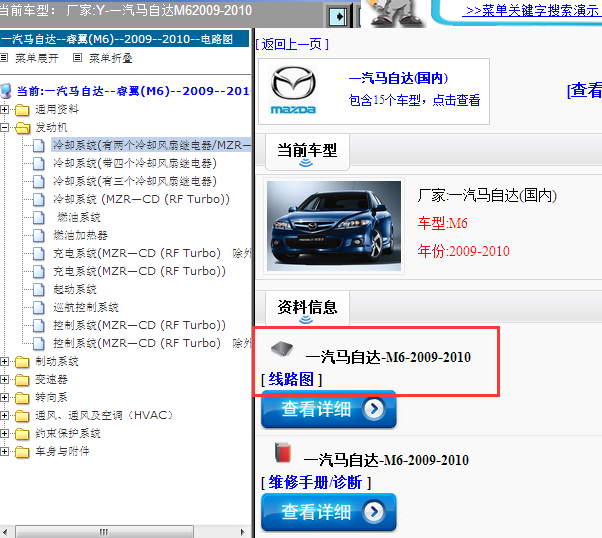Click the 转向系 folder icon
This screenshot has height=538, width=602.
coord(22,398)
